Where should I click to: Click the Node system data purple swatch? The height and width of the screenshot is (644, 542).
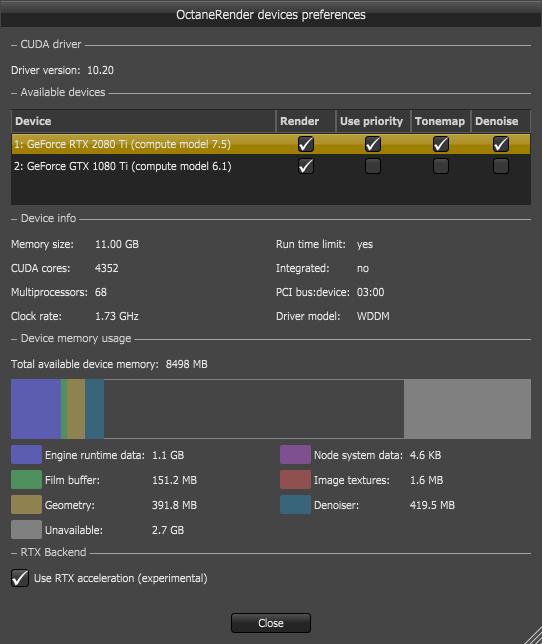coord(295,455)
